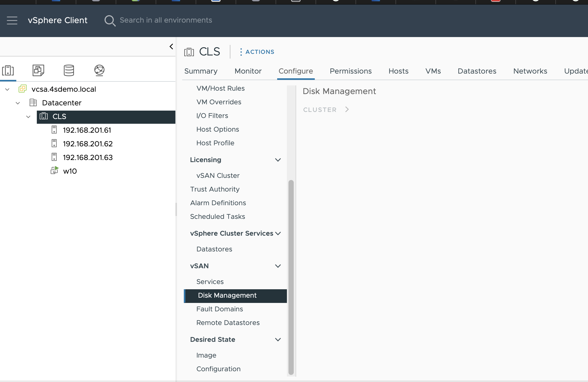Select the Networking inventory globe icon
This screenshot has width=588, height=382.
(99, 70)
